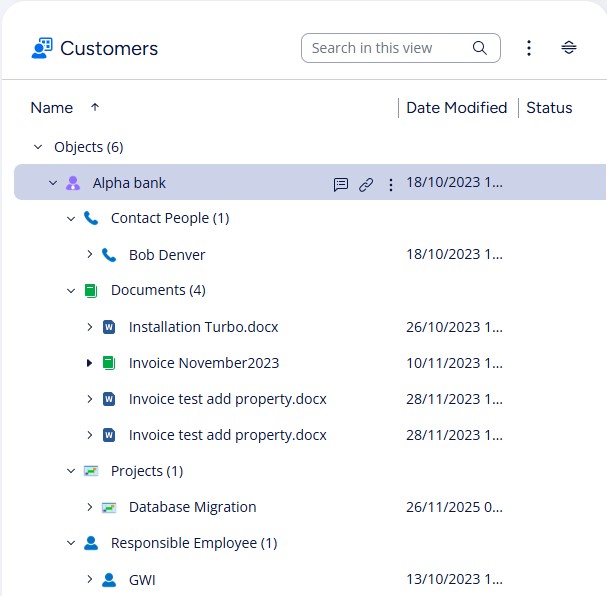This screenshot has height=596, width=607.
Task: Click the relationships link icon for Alpha bank
Action: (x=366, y=184)
